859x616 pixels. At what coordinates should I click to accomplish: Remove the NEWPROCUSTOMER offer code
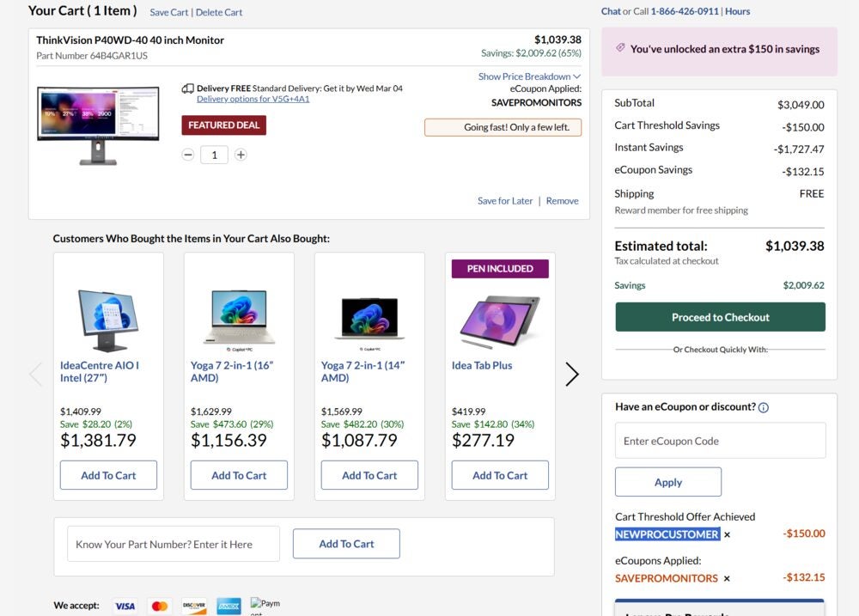pos(727,534)
